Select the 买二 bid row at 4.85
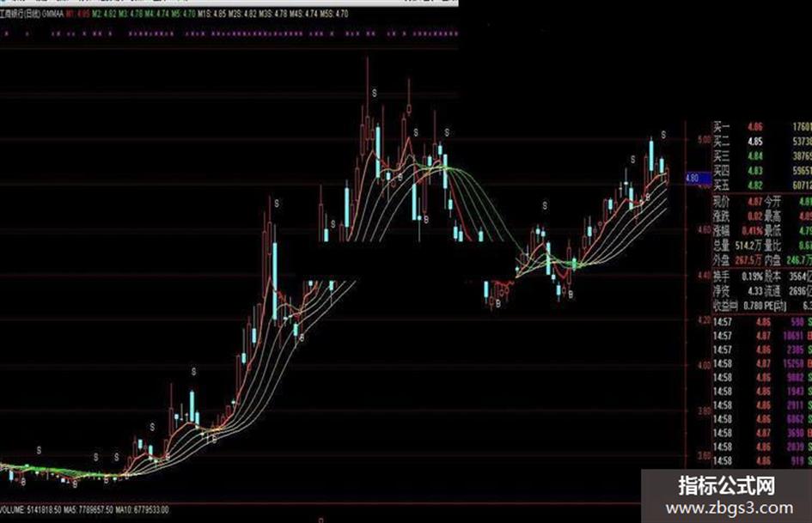Screen dimensions: 812x523 click(762, 142)
